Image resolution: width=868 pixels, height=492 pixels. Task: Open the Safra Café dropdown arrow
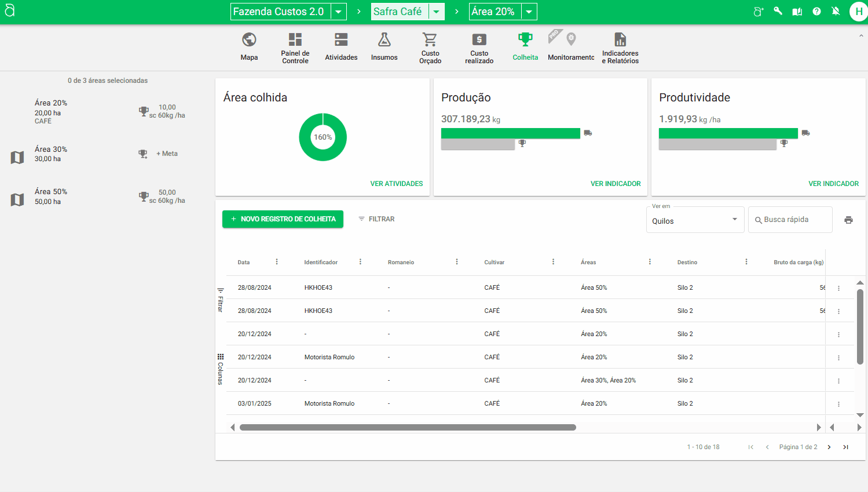pos(436,12)
